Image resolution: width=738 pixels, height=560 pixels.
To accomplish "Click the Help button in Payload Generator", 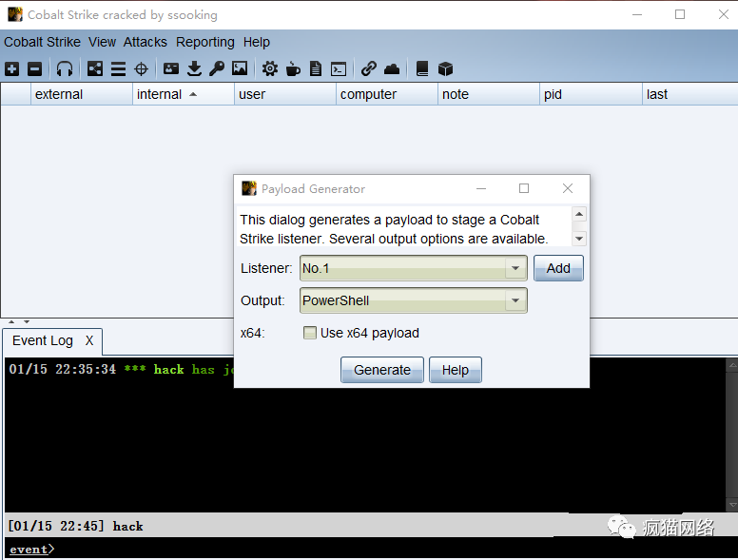I will (x=456, y=370).
